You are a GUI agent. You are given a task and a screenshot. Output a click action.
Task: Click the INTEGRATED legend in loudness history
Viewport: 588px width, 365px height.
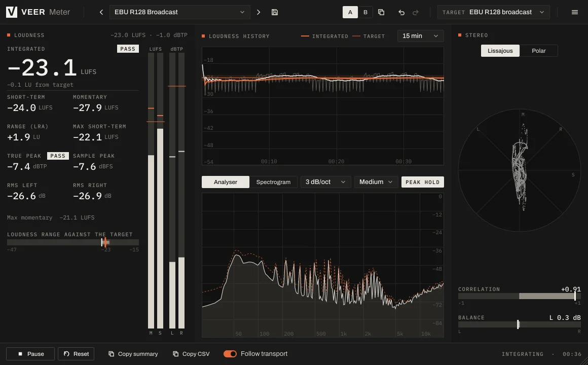point(325,36)
